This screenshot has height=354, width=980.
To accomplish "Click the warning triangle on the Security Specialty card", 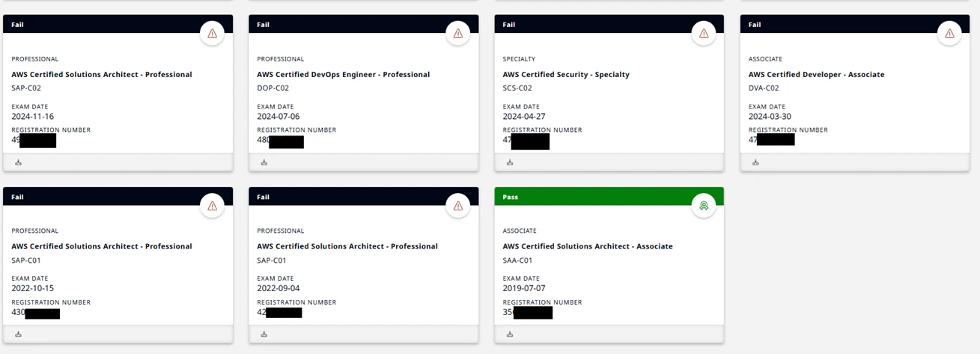I will tap(704, 34).
